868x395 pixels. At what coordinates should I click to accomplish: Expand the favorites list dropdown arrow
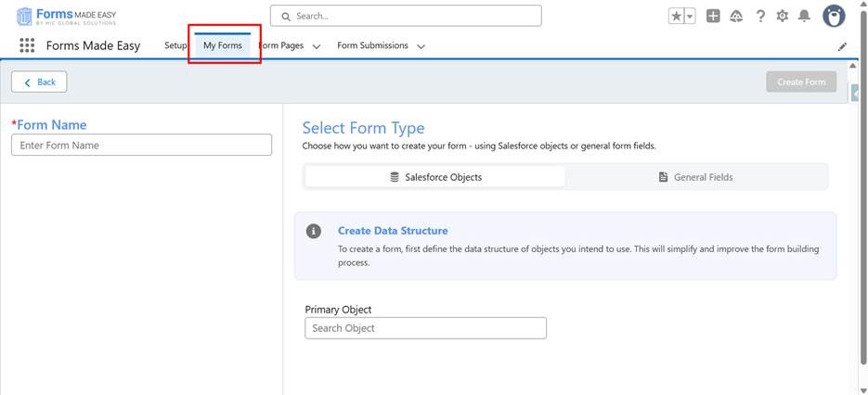click(x=690, y=16)
